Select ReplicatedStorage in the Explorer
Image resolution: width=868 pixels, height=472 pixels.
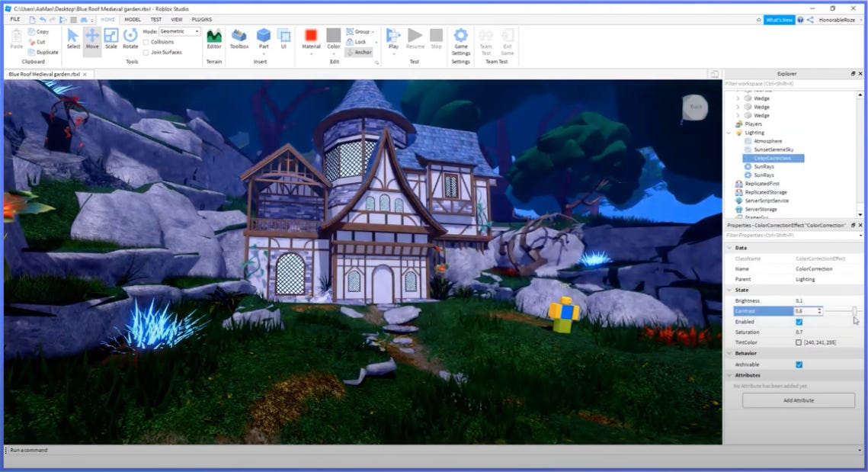[x=765, y=192]
